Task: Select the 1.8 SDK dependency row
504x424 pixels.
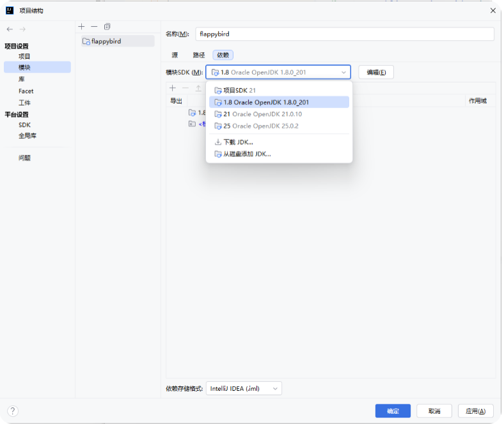Action: coord(197,113)
